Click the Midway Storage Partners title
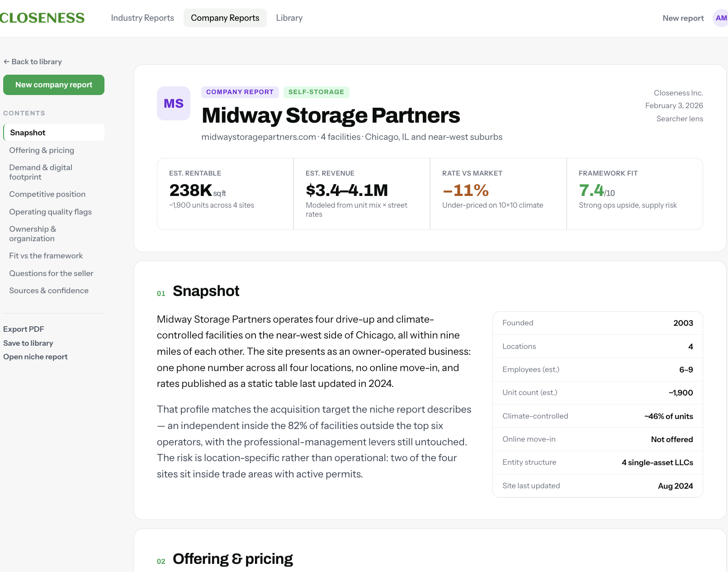 click(x=331, y=115)
